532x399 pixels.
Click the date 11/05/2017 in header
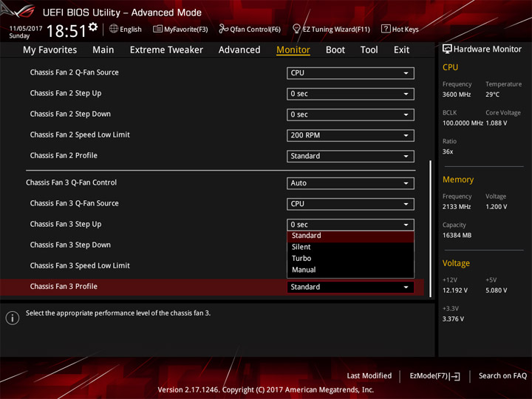(26, 29)
